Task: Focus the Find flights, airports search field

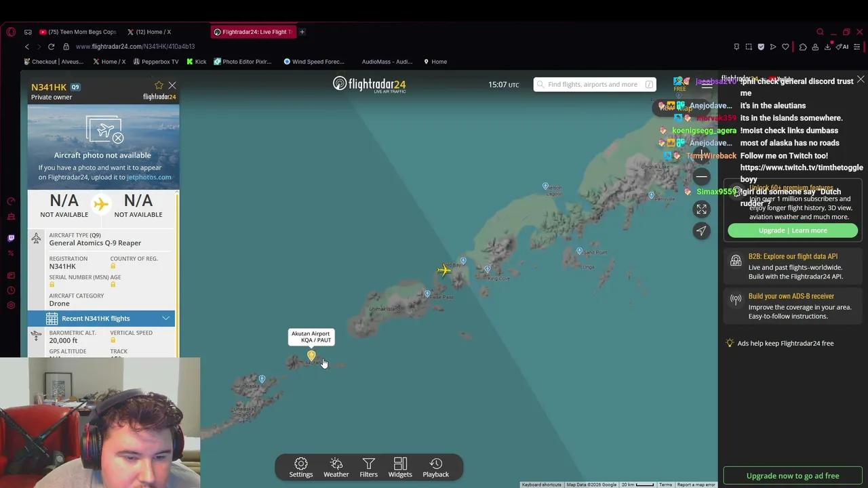Action: pyautogui.click(x=594, y=85)
